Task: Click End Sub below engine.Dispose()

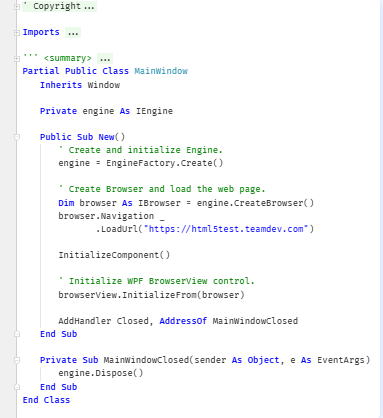Action: point(58,387)
